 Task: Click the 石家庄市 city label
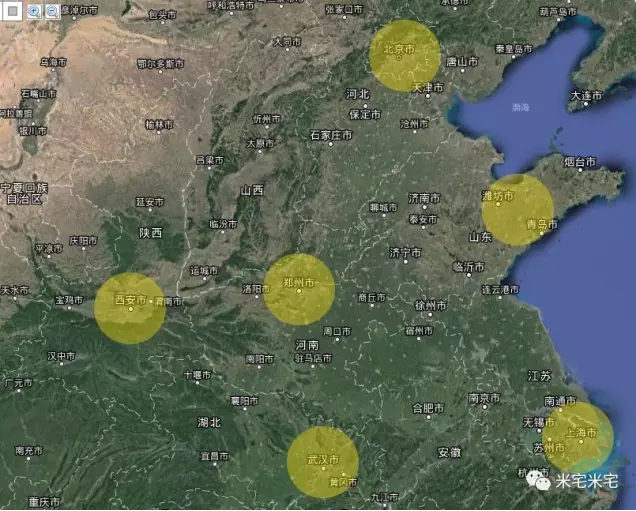[x=331, y=135]
